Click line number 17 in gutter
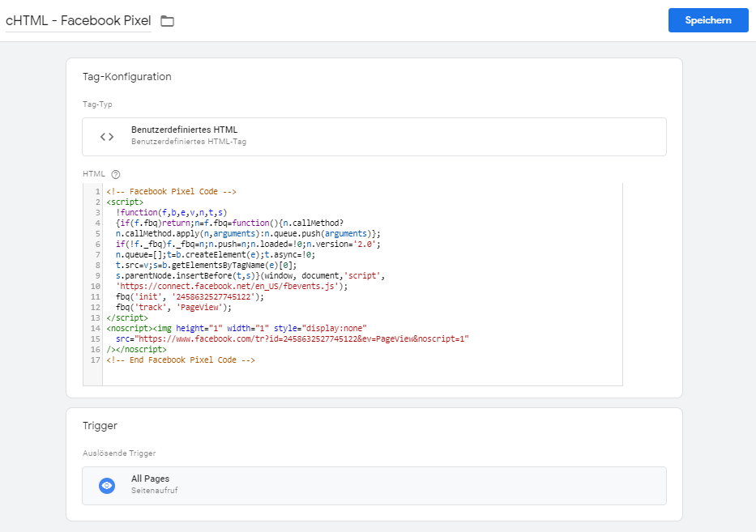 [x=96, y=360]
